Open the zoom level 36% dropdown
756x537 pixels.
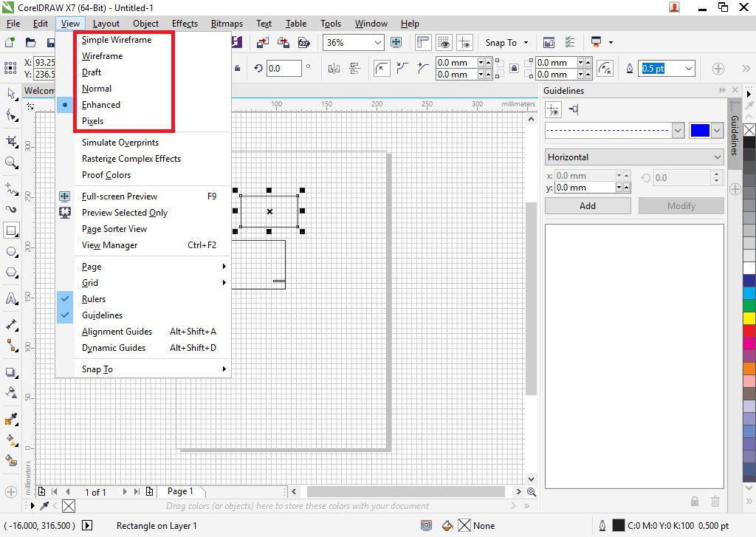click(377, 42)
